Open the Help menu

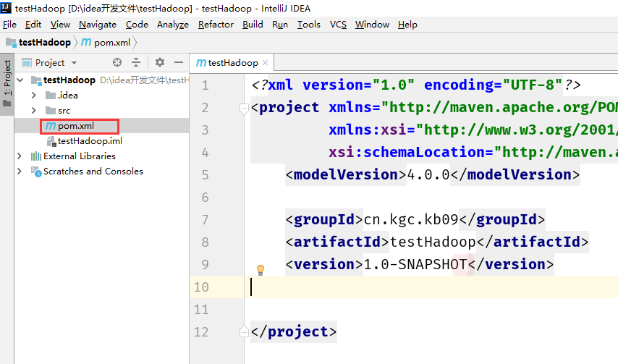point(407,25)
